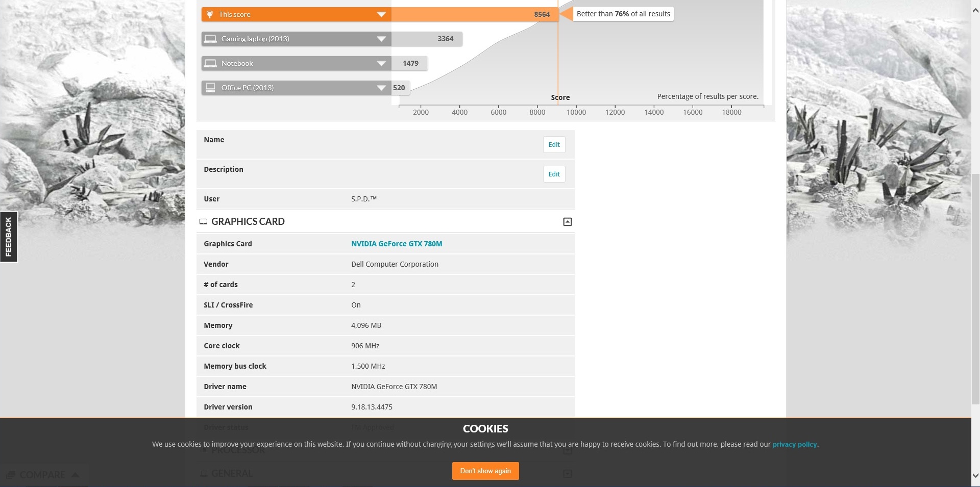Select the Memory bus clock 1,500 MHz
Viewport: 980px width, 487px height.
coord(368,366)
